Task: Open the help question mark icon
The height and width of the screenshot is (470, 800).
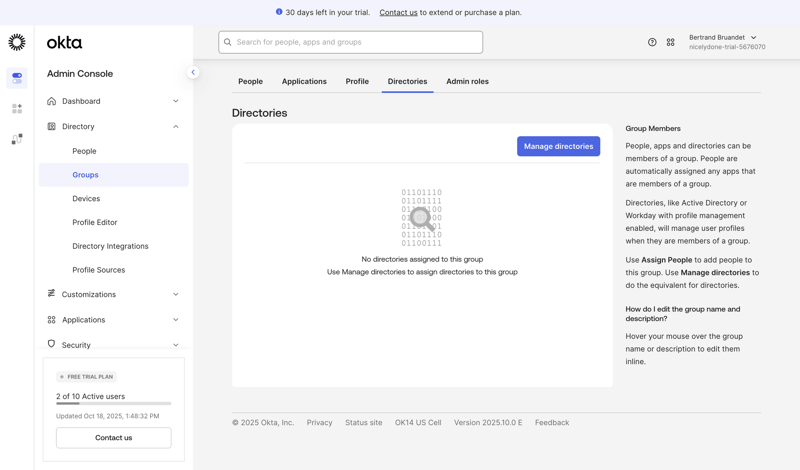Action: point(652,42)
